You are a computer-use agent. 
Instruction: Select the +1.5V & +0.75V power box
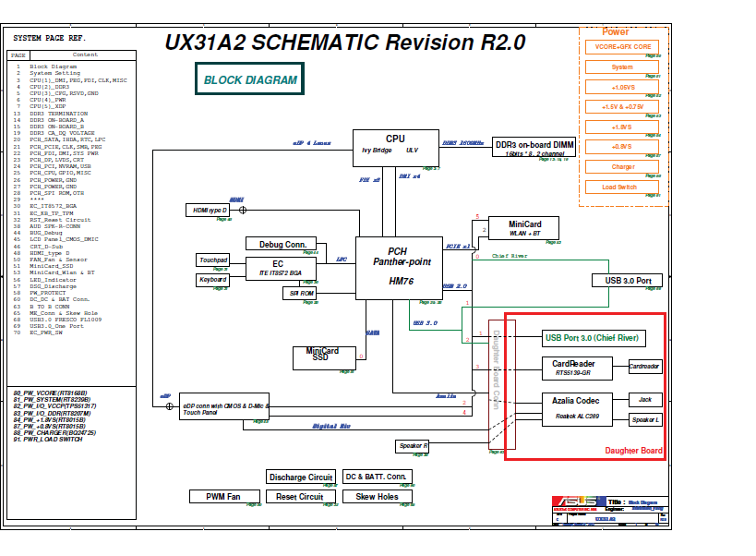coord(622,106)
